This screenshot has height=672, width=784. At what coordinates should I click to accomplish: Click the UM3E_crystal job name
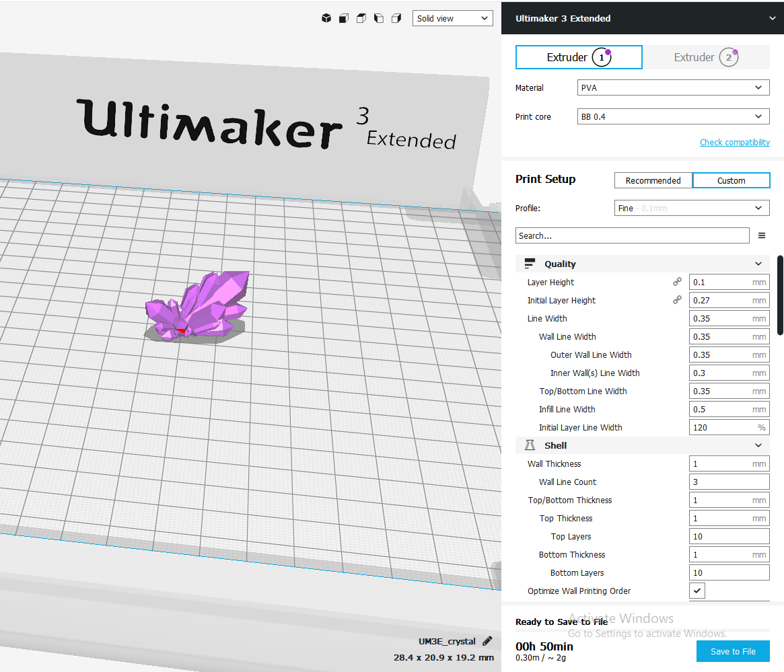(447, 641)
